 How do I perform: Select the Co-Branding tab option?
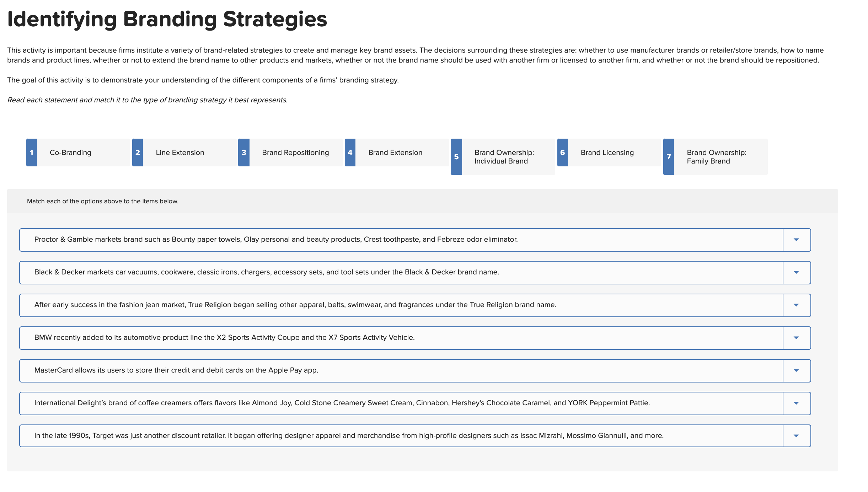click(x=70, y=152)
